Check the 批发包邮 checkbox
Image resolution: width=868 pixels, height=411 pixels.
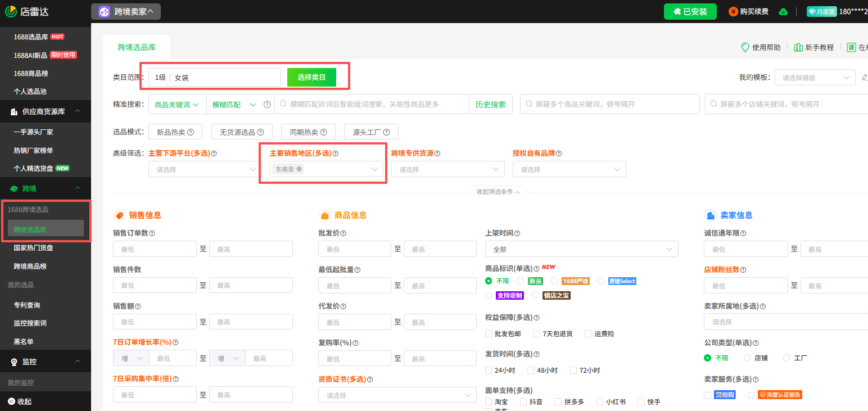click(x=489, y=333)
